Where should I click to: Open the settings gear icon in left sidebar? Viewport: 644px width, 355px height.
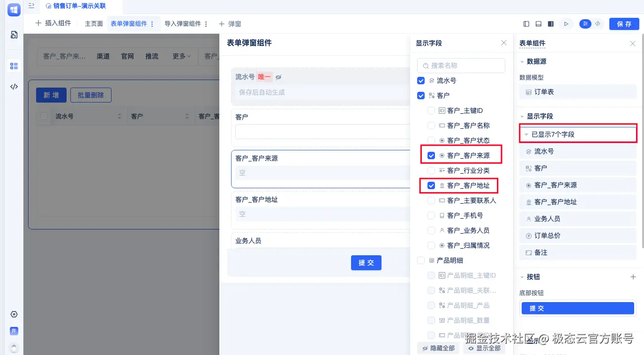[14, 314]
